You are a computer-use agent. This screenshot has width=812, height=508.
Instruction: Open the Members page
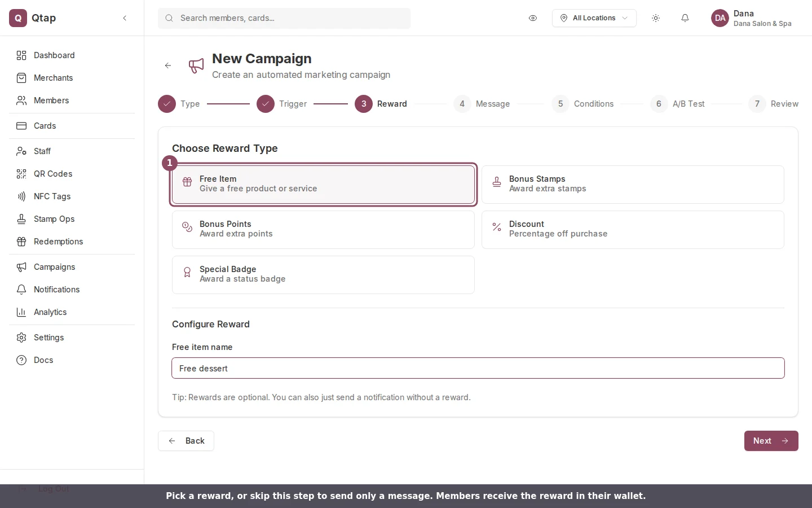(72, 100)
